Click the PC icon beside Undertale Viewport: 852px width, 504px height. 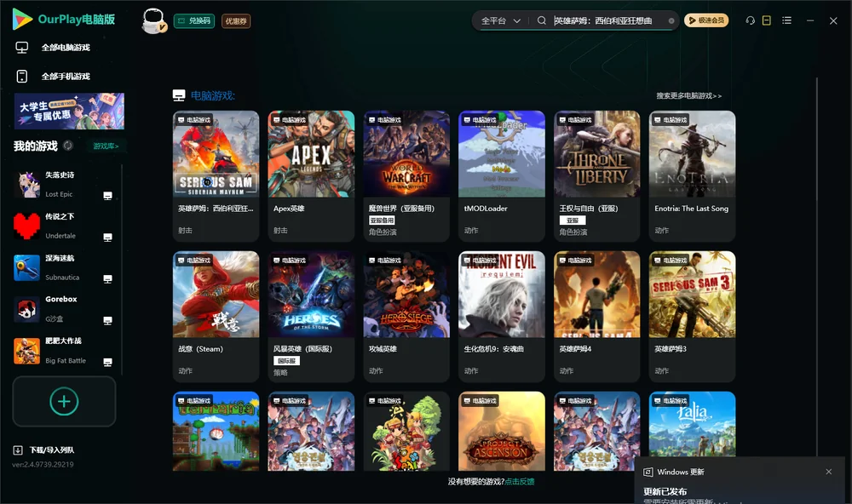point(107,238)
